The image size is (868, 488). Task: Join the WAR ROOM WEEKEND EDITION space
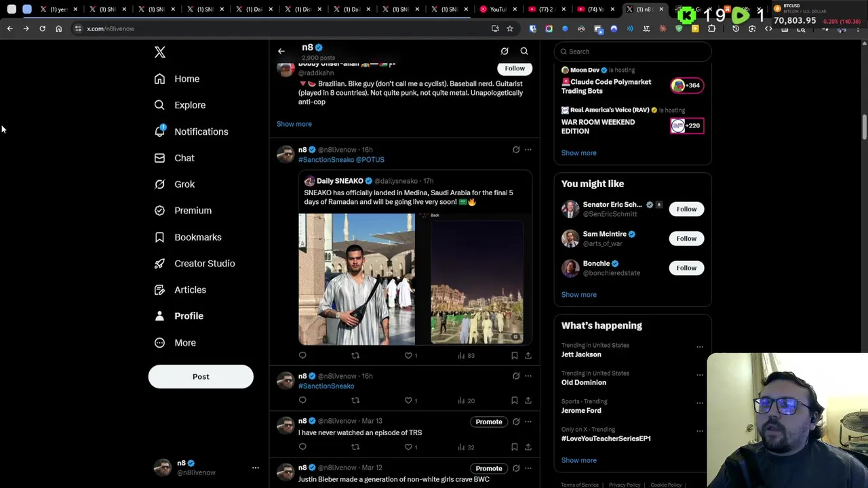[x=687, y=125]
